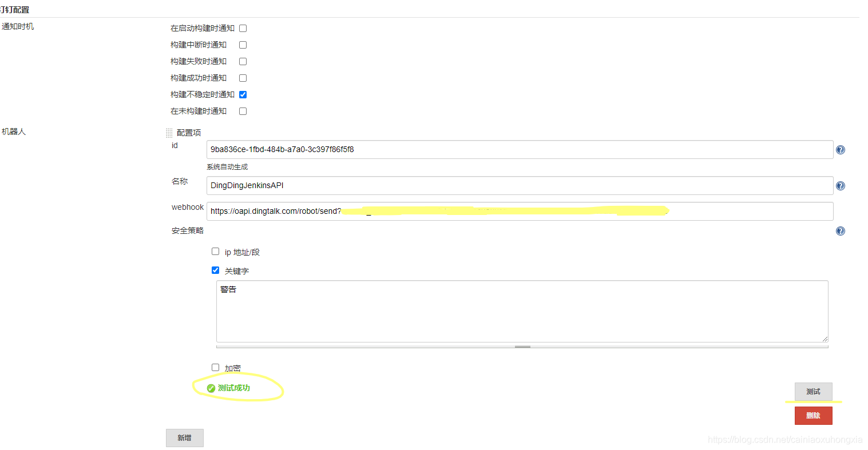Click into the webhook URL field
Viewport: 868px width, 450px height.
520,211
